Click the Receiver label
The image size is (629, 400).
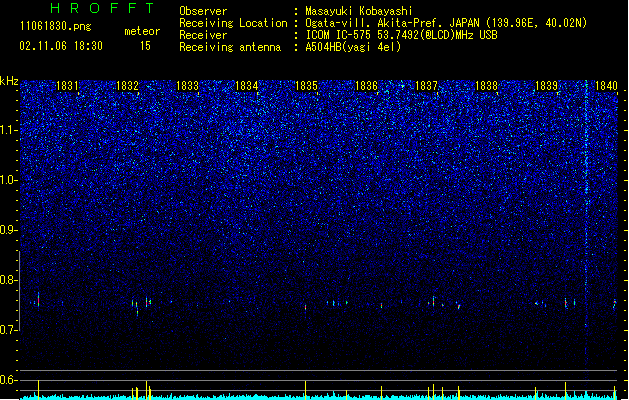click(x=203, y=35)
